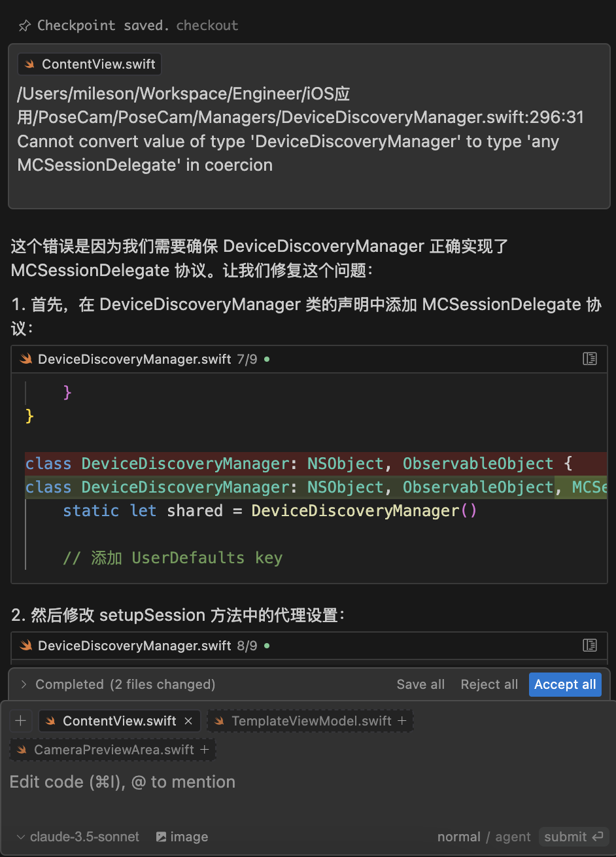Click the UserDefaults key comment line
The height and width of the screenshot is (857, 616).
point(173,557)
